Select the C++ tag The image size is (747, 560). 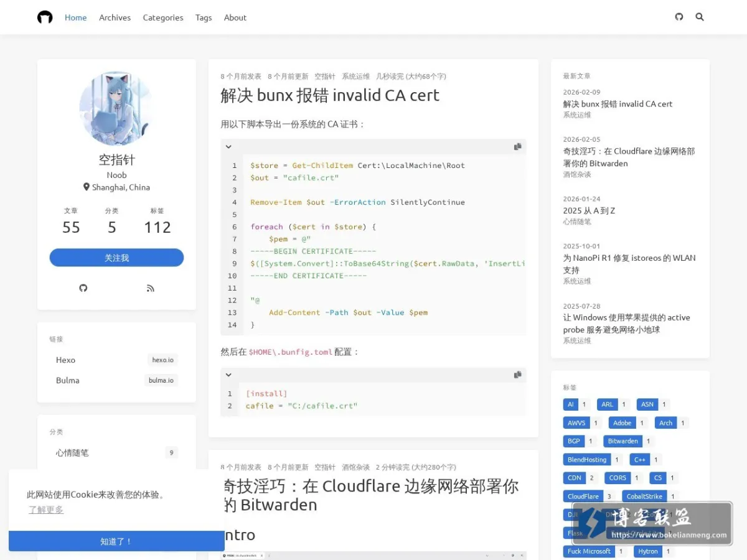pos(640,460)
